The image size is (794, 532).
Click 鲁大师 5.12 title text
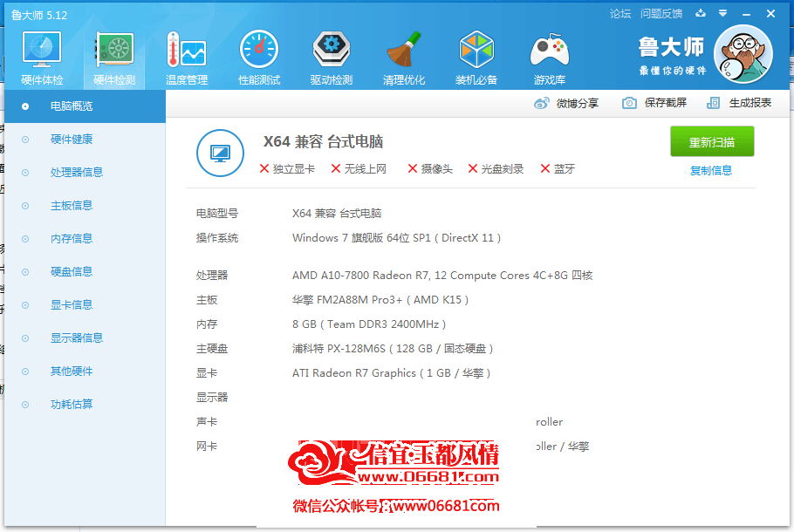point(39,15)
